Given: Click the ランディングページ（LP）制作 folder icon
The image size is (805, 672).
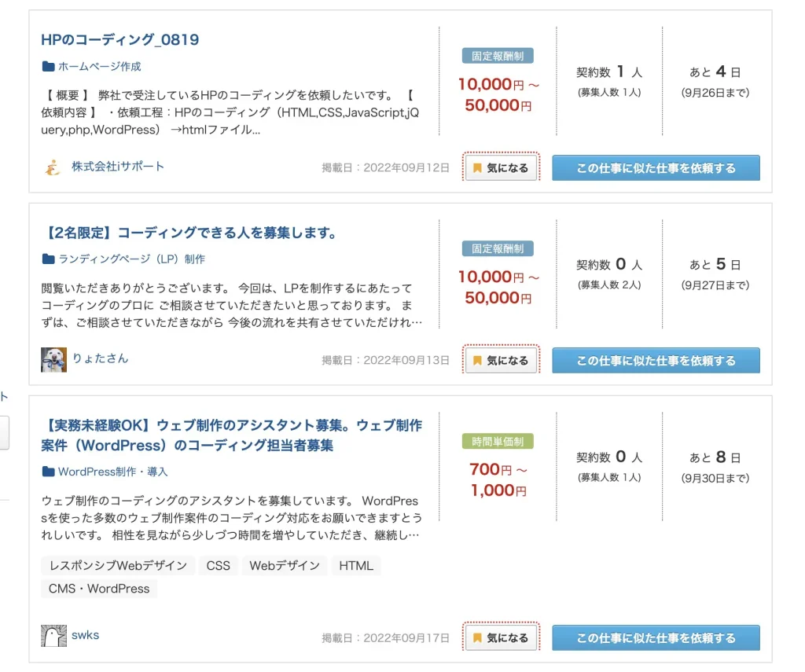Looking at the screenshot, I should point(48,259).
